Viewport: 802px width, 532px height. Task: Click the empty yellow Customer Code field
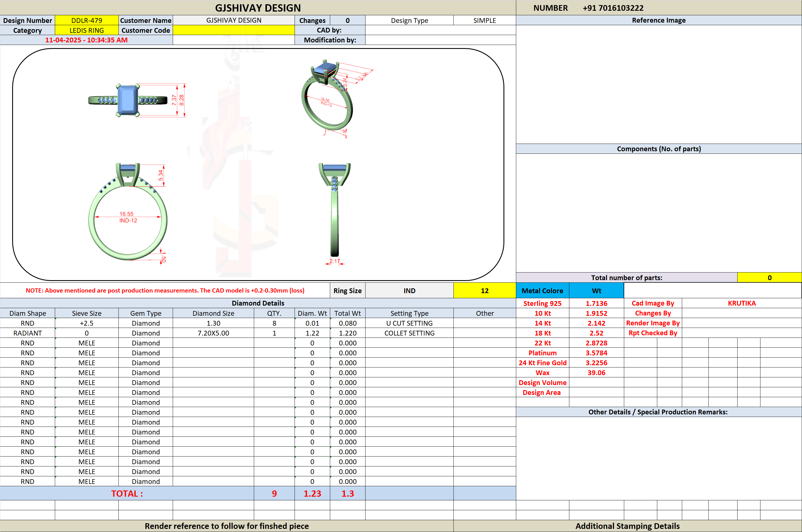tap(234, 30)
